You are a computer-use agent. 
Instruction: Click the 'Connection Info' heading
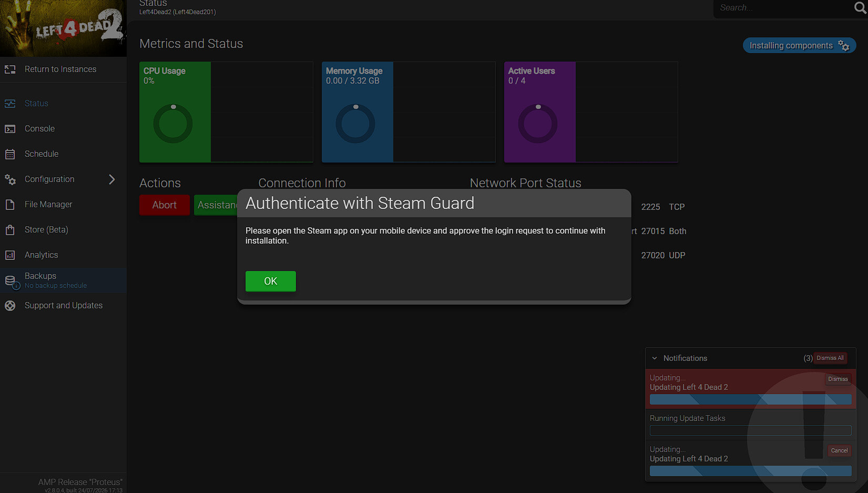click(x=302, y=183)
